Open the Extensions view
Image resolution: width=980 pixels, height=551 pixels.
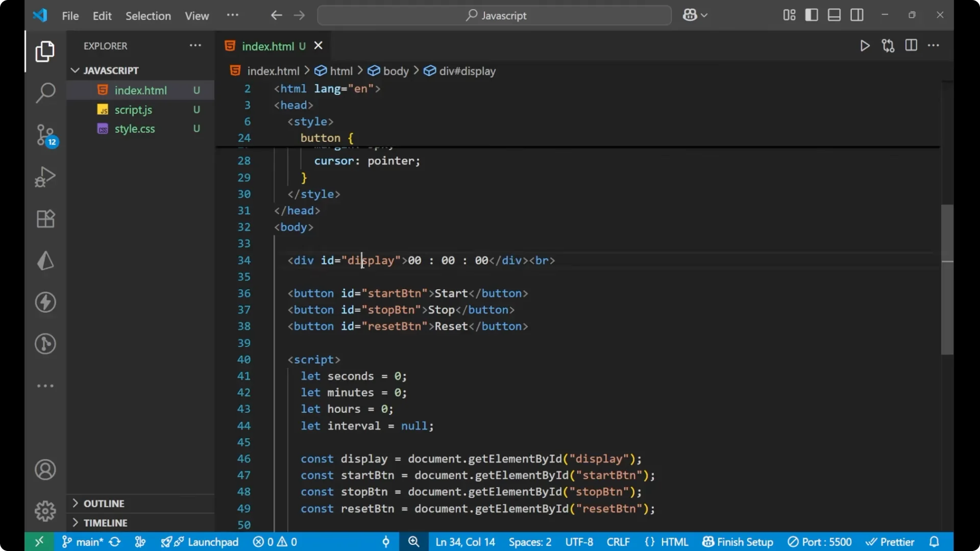pyautogui.click(x=45, y=219)
